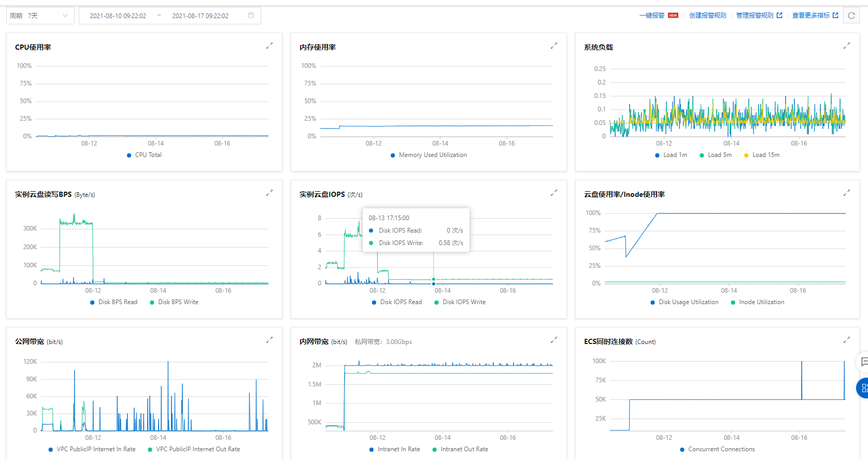Show or hide Intranet Out Rate
Viewport: 868px width, 459px height.
coord(460,449)
